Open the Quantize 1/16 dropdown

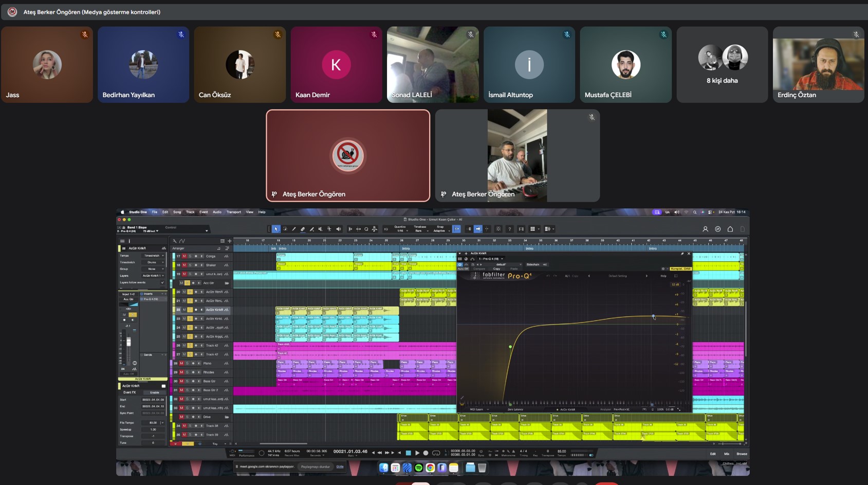(400, 231)
